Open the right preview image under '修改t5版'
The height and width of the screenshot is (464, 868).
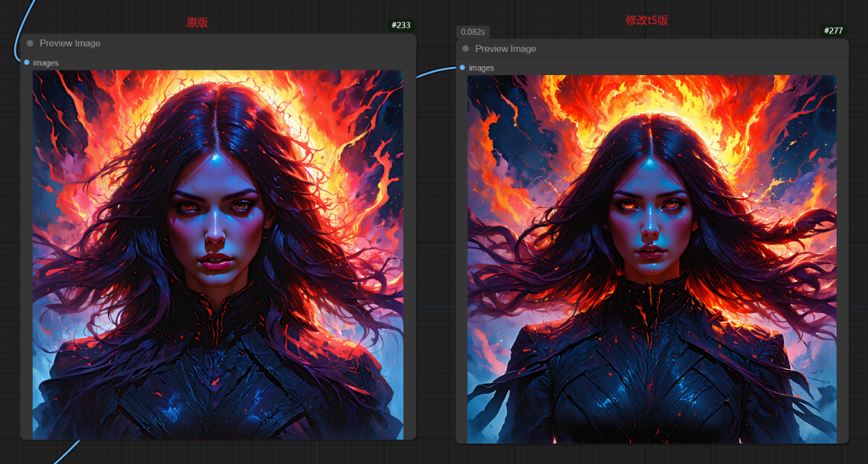coord(652,259)
